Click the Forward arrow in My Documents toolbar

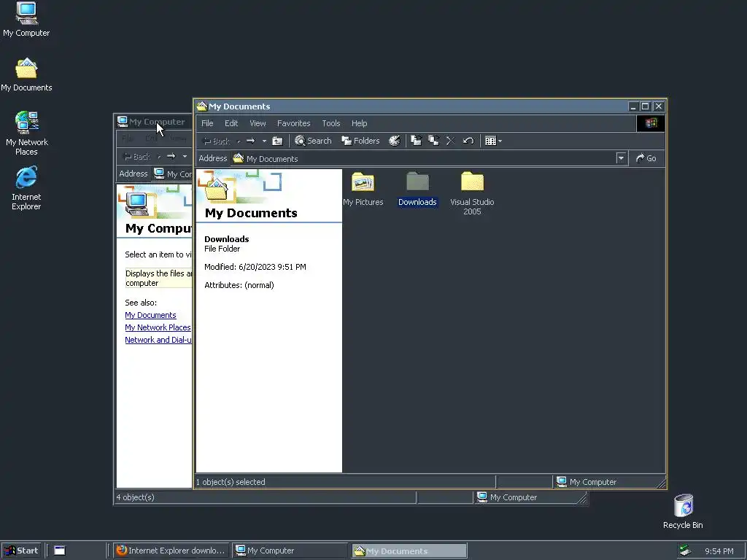251,141
